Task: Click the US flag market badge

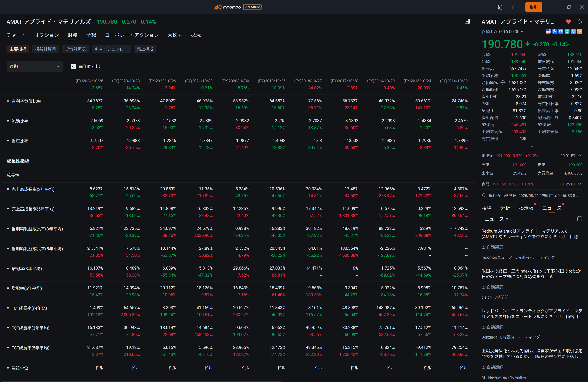Action: [x=548, y=31]
